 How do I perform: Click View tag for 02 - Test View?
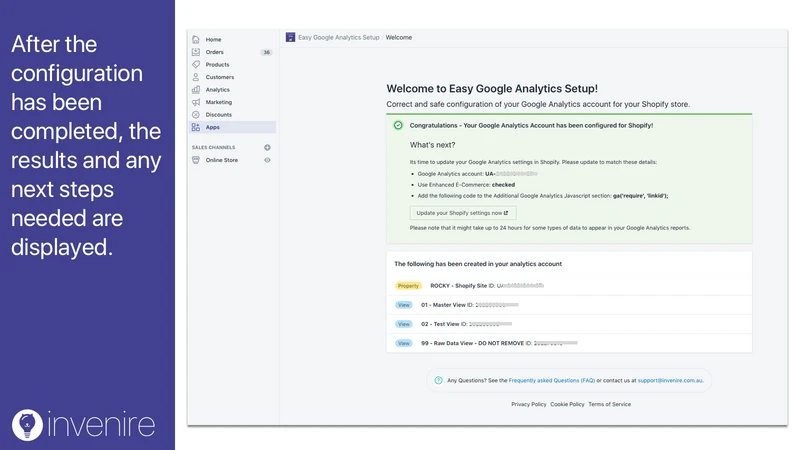[x=404, y=324]
